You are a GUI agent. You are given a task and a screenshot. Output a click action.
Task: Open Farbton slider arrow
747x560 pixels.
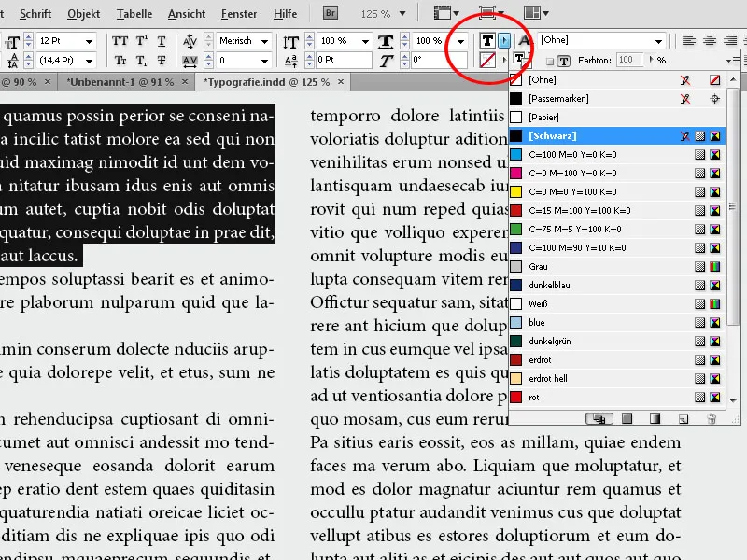point(651,60)
